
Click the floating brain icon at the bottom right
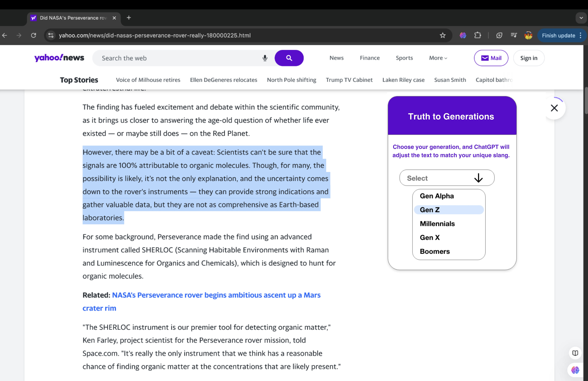(x=575, y=370)
